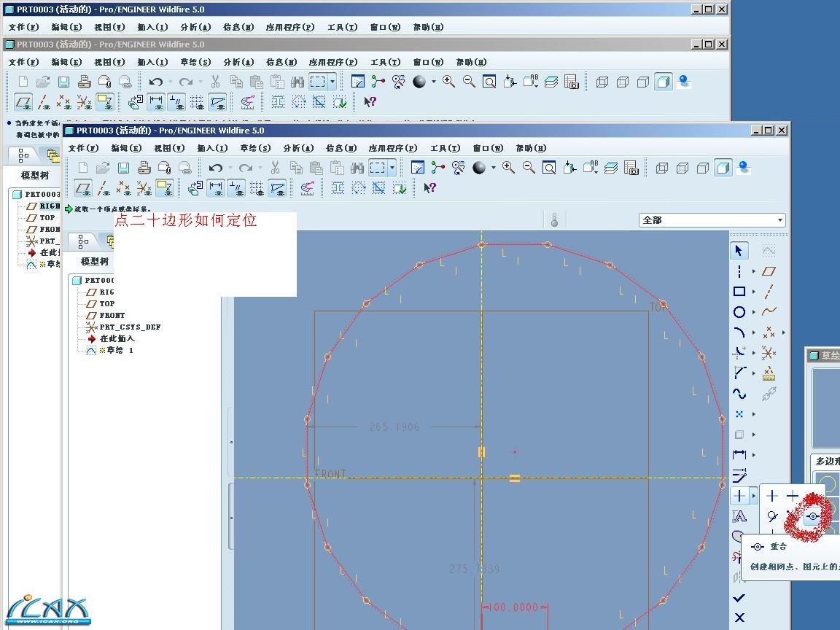
Task: Choose the spline curve tool
Action: coord(739,394)
